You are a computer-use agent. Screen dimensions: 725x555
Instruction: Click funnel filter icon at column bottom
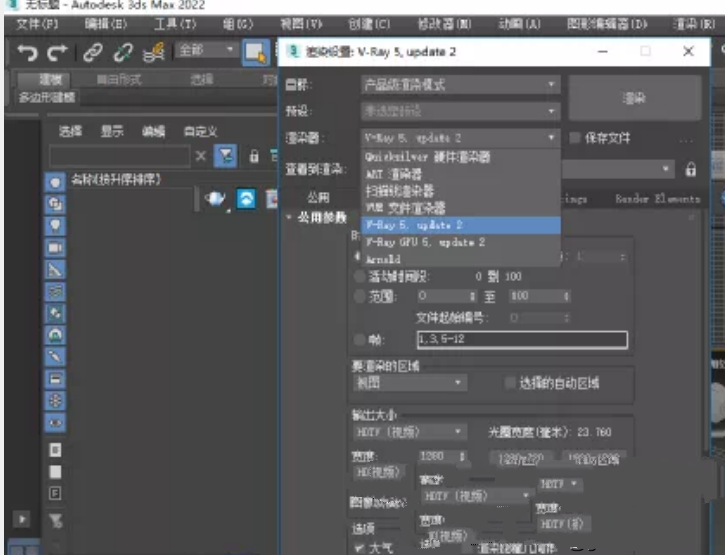pos(55,521)
